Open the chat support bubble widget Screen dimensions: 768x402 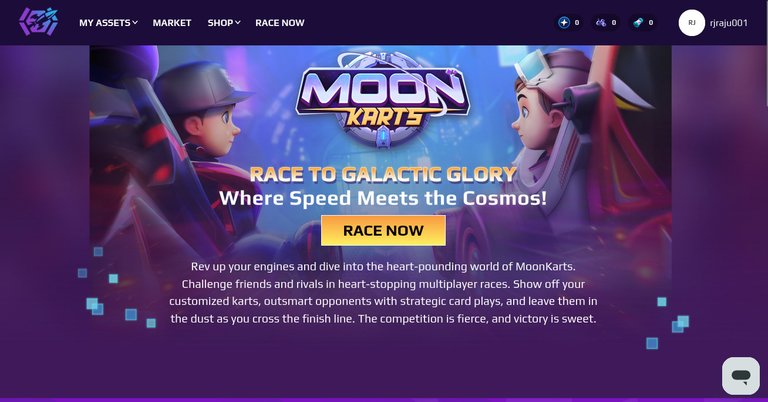(x=741, y=376)
